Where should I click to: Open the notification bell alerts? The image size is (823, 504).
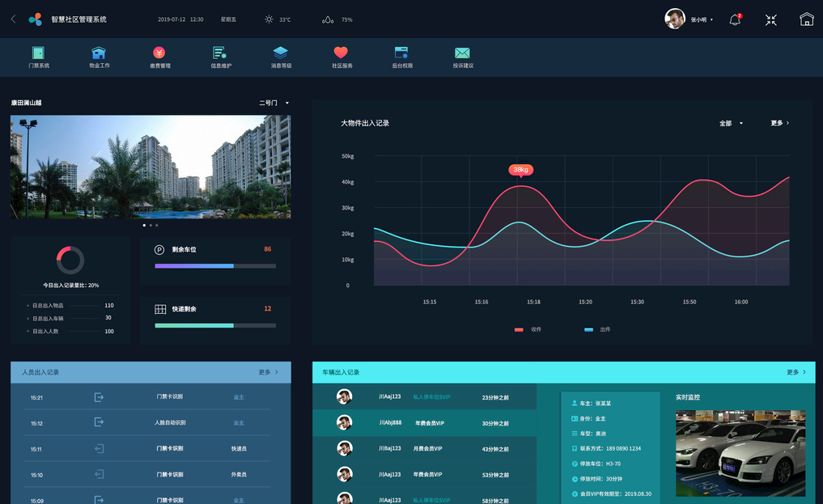735,20
